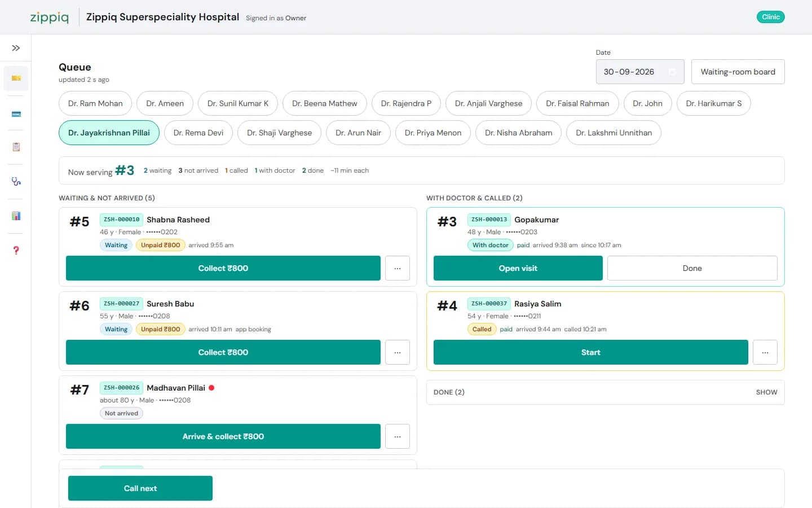The width and height of the screenshot is (812, 508).
Task: Switch to Dr. Beena Mathew
Action: coord(325,103)
